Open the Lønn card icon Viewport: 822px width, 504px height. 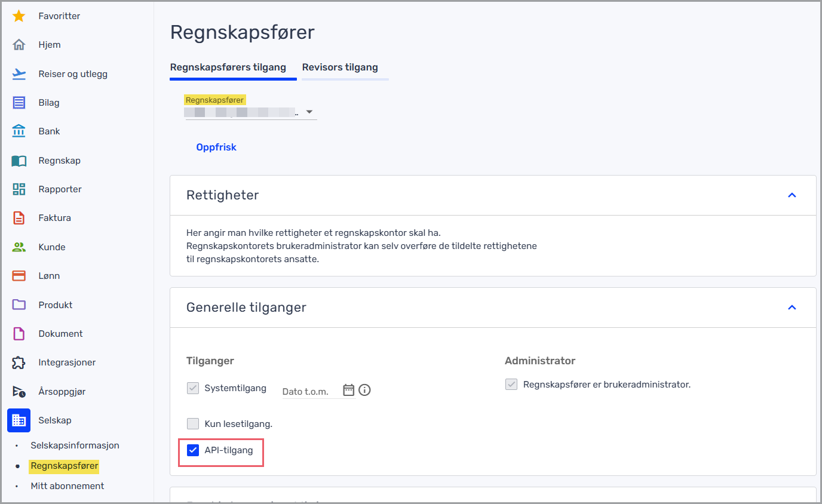(19, 276)
